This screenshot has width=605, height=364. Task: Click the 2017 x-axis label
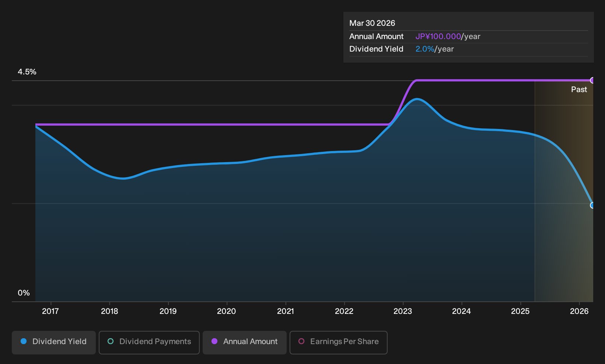click(50, 311)
